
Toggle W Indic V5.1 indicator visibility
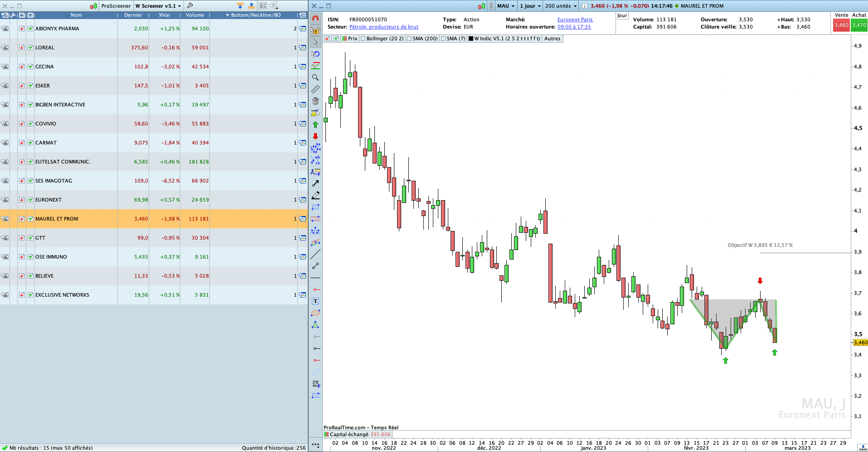click(x=471, y=38)
